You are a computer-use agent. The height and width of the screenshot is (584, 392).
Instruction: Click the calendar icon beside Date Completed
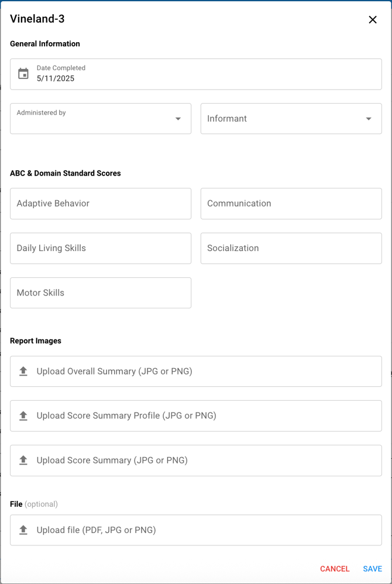click(x=23, y=74)
